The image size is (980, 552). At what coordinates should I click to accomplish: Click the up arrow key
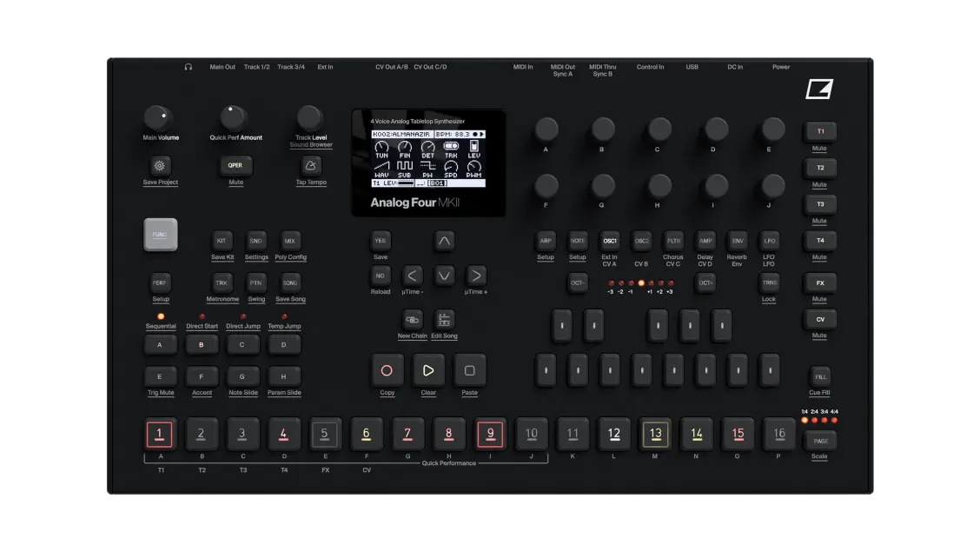click(x=444, y=241)
